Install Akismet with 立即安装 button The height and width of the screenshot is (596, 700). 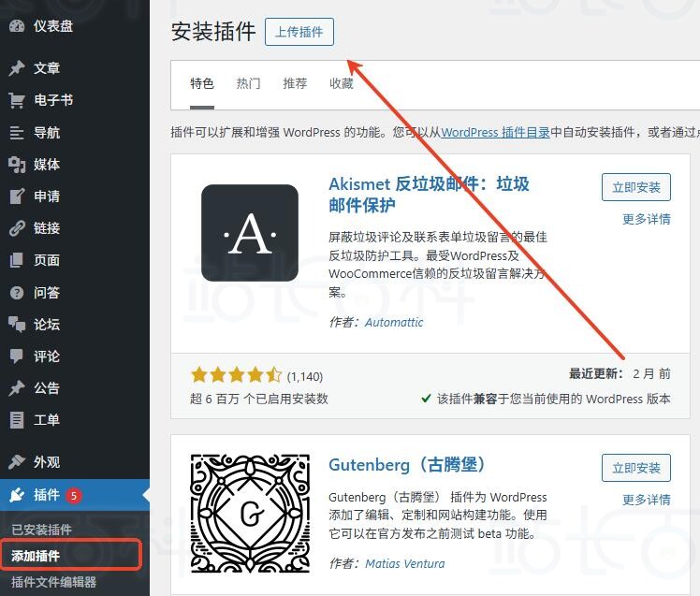point(636,187)
